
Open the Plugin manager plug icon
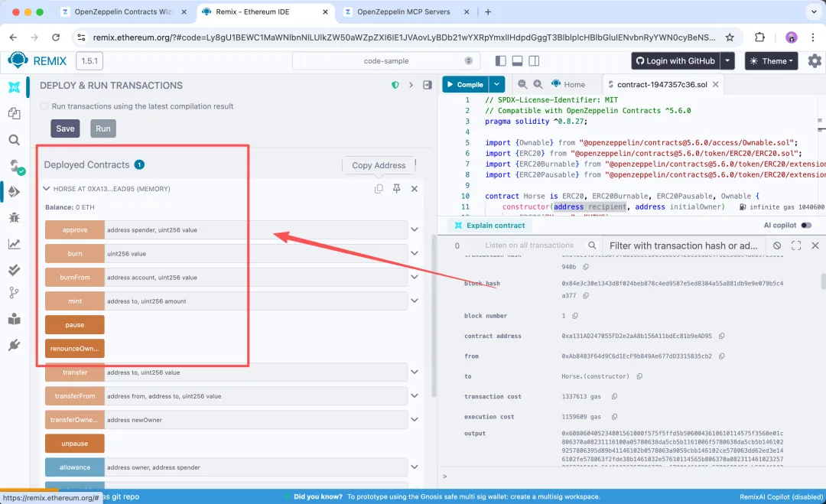point(15,345)
